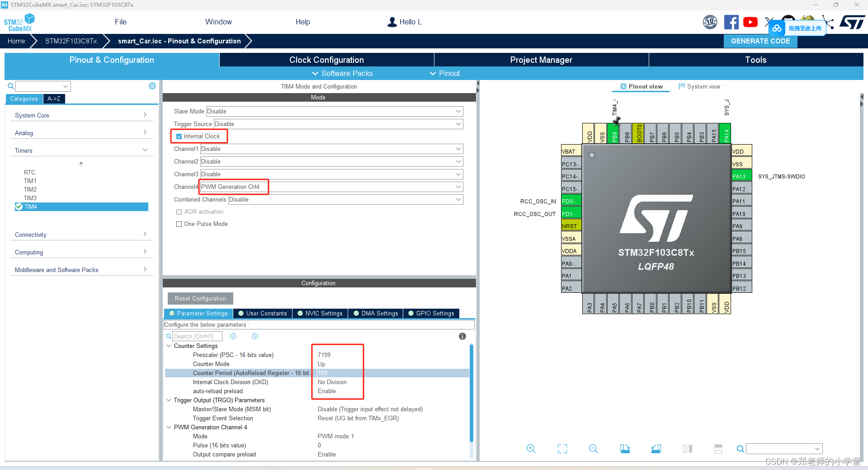Viewport: 868px width, 470px height.
Task: Click the parameter Search field
Action: pos(197,336)
